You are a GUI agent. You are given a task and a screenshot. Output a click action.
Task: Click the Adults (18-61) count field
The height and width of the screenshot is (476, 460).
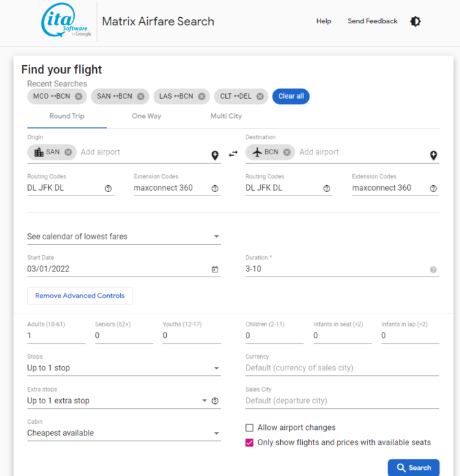point(56,336)
